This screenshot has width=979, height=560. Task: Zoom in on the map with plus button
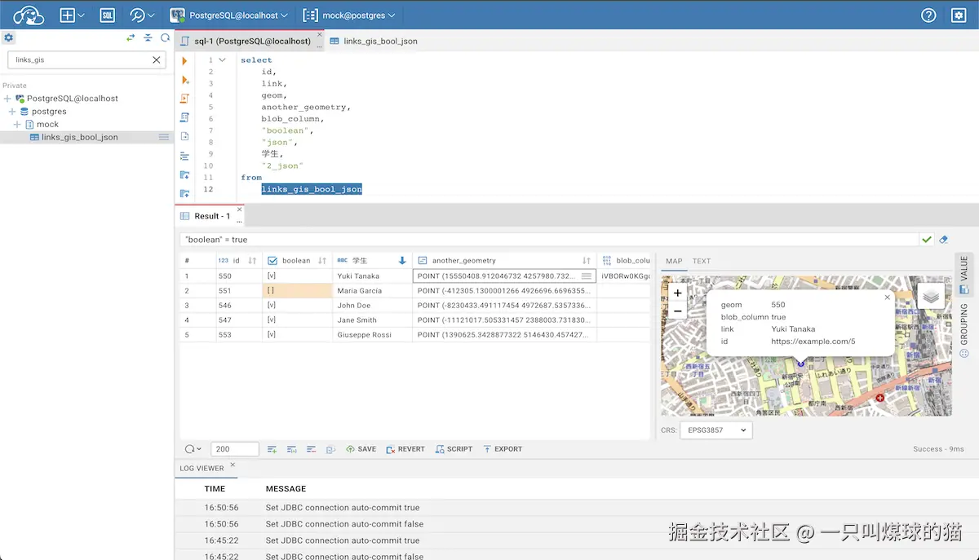click(x=677, y=293)
